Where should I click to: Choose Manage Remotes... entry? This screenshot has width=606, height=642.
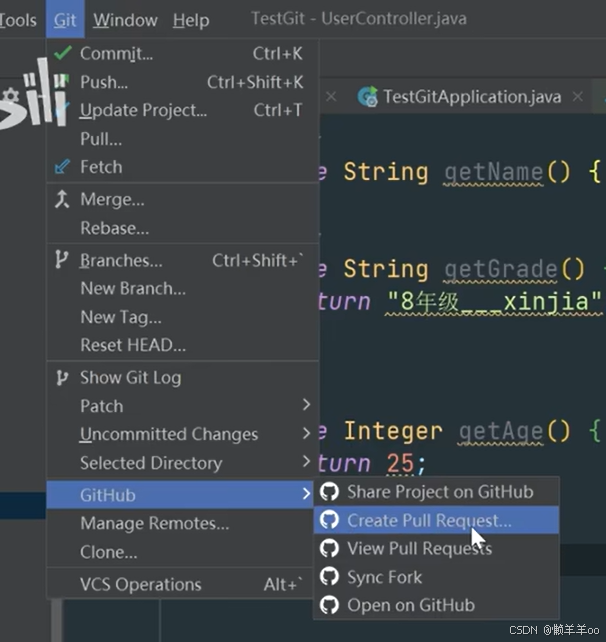(180, 523)
